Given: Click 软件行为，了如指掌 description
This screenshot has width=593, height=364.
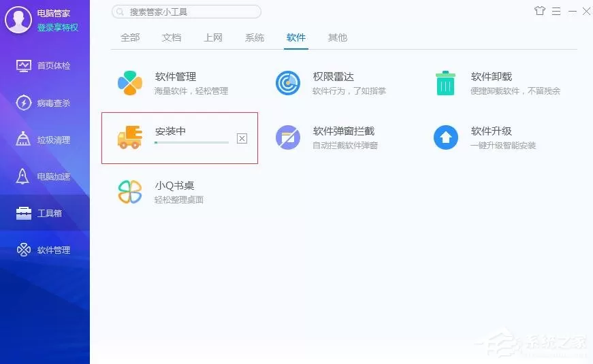Looking at the screenshot, I should coord(349,91).
